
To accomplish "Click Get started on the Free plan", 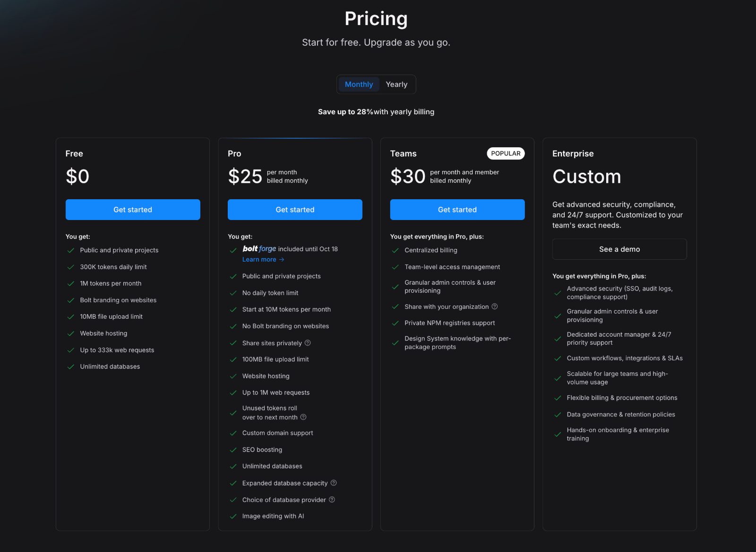I will click(133, 210).
